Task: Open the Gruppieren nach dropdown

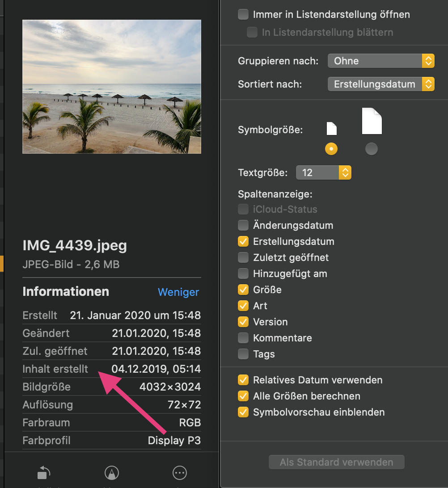Action: pyautogui.click(x=381, y=61)
